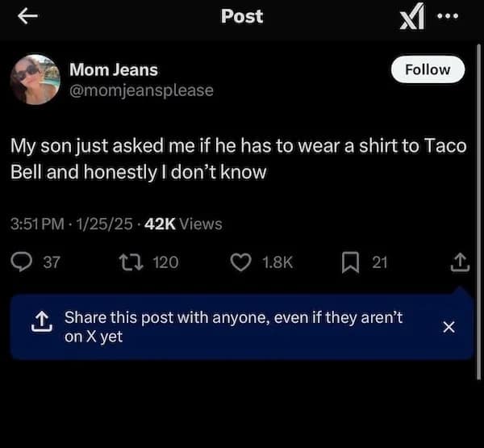Viewport: 484px width, 448px height.
Task: Click the Post header title
Action: click(x=242, y=16)
